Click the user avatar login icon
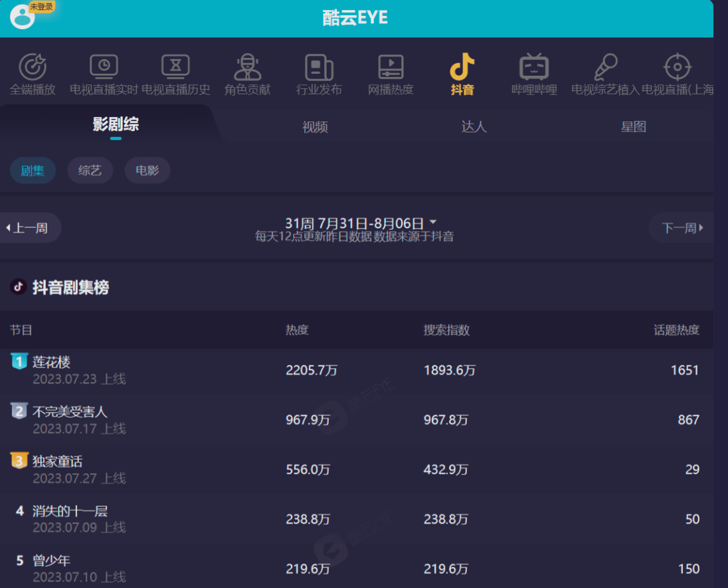Viewport: 728px width, 588px height. pos(23,17)
